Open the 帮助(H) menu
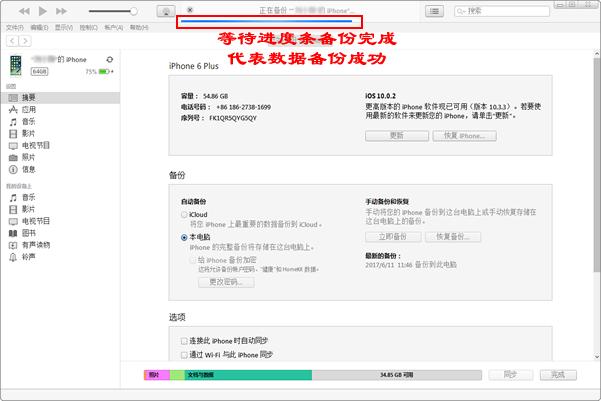 [x=139, y=27]
